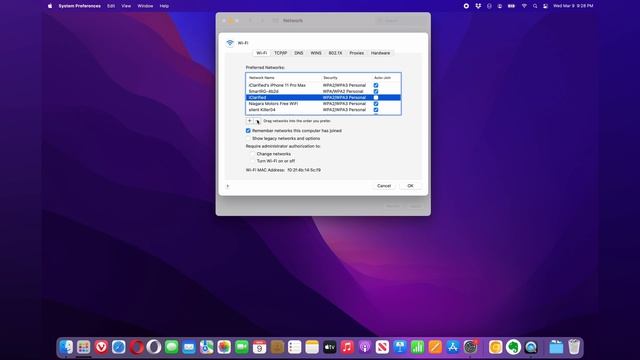Open Reminders app in the Dock
The image size is (640, 360).
coord(294,347)
